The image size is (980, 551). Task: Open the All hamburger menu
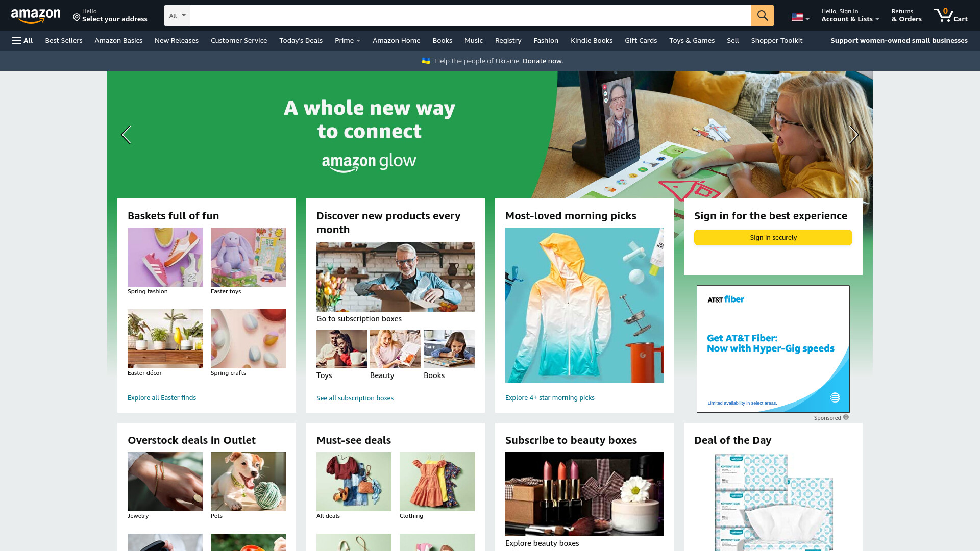coord(22,40)
